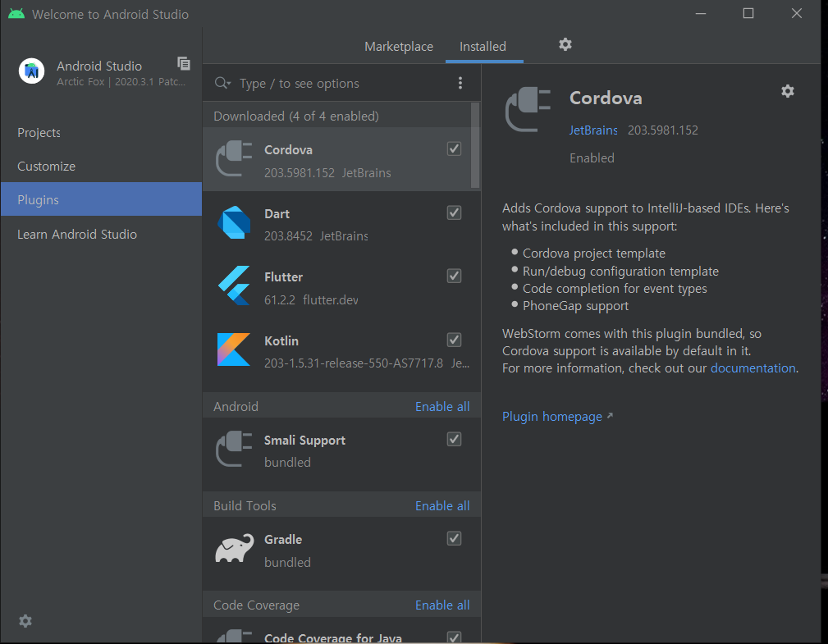Click the Android logo in title bar

tap(16, 14)
